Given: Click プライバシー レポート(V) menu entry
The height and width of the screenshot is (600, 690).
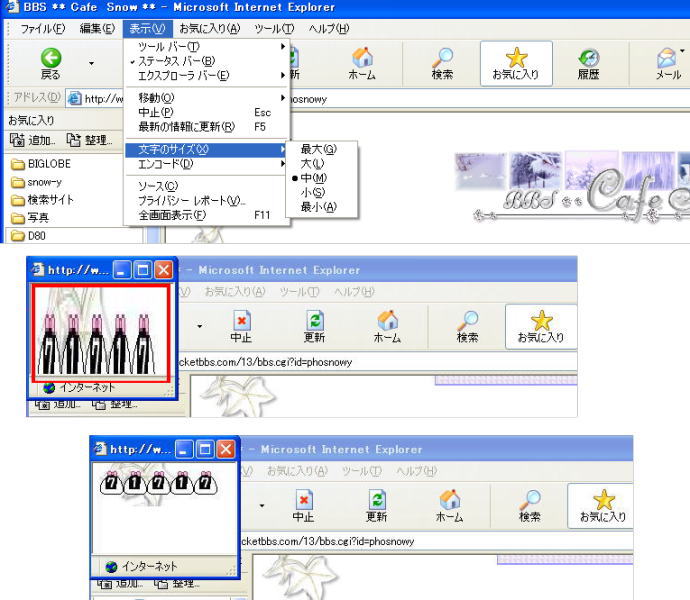Looking at the screenshot, I should point(191,200).
